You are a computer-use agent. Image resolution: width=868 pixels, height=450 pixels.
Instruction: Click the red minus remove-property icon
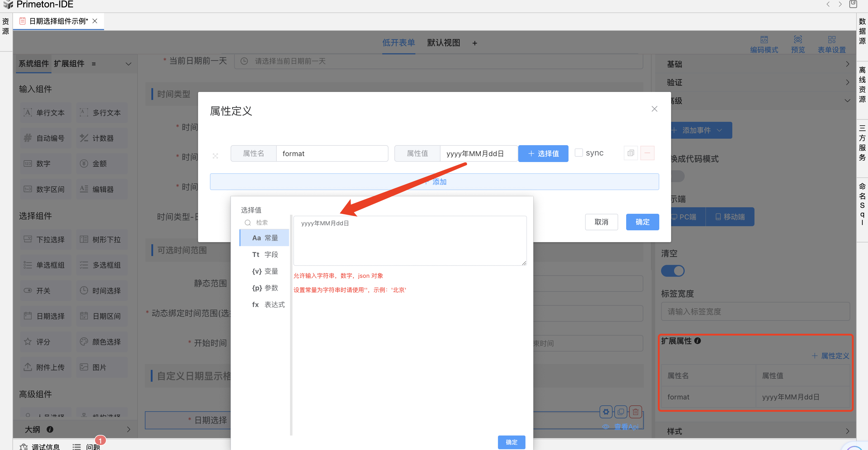pyautogui.click(x=647, y=153)
